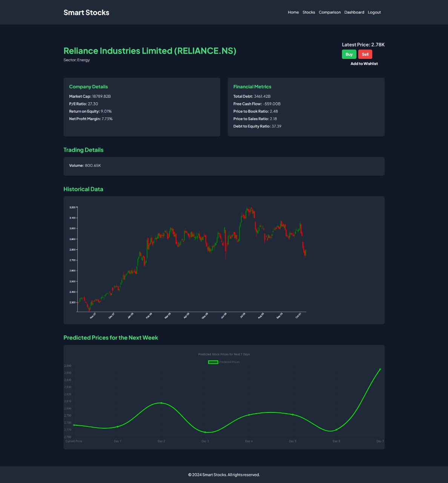
Task: Toggle the Predicted Prices legend swatch
Action: coord(213,362)
